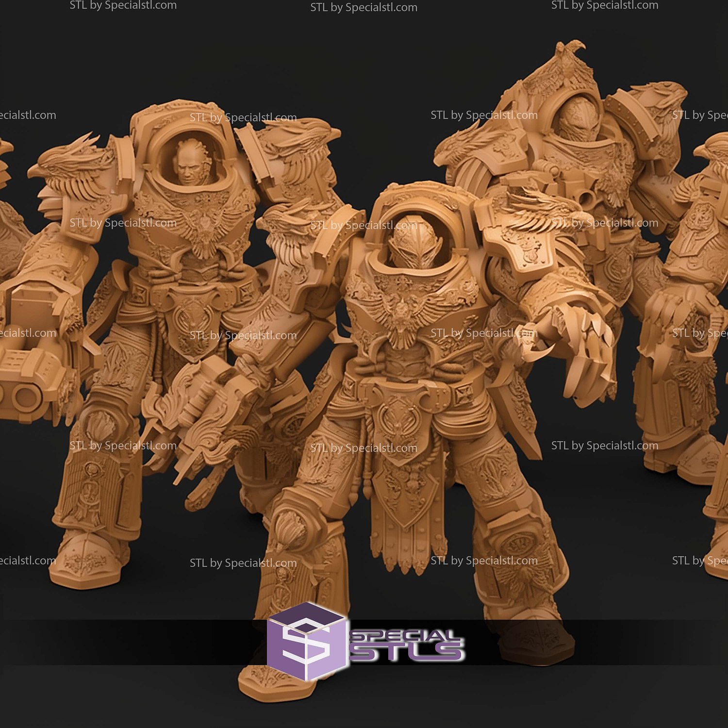The image size is (728, 728).
Task: Click the "SPECIAL STLS" wordmark text
Action: pyautogui.click(x=407, y=645)
